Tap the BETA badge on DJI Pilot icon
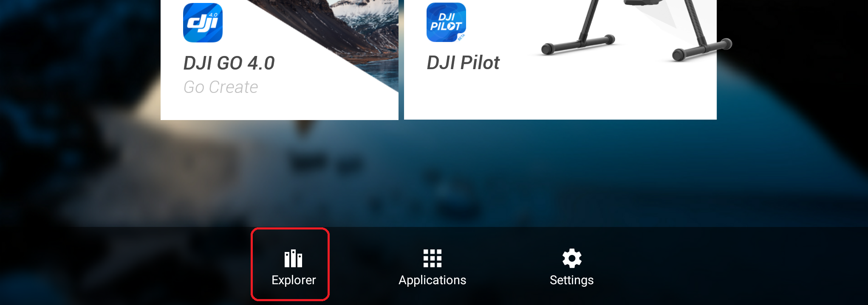Viewport: 868px width, 305px height. pyautogui.click(x=461, y=37)
